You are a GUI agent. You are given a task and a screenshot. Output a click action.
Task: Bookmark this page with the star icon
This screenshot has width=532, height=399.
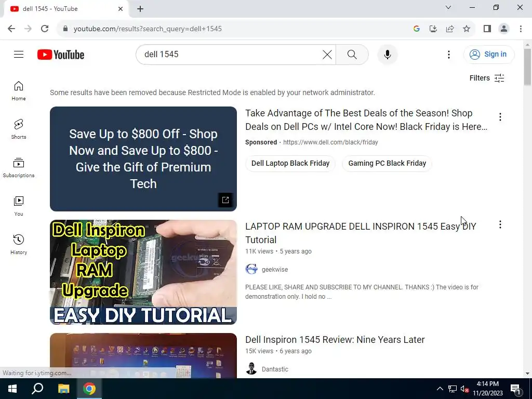pos(467,29)
